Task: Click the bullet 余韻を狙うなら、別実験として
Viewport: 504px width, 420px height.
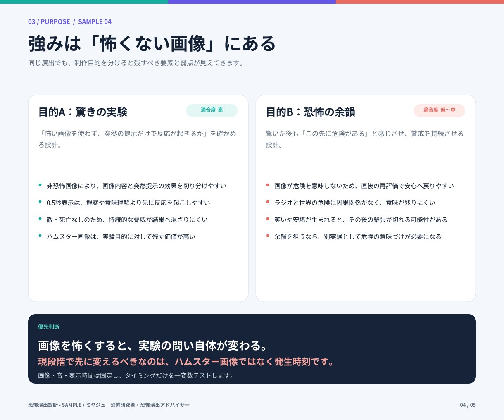Action: tap(358, 236)
